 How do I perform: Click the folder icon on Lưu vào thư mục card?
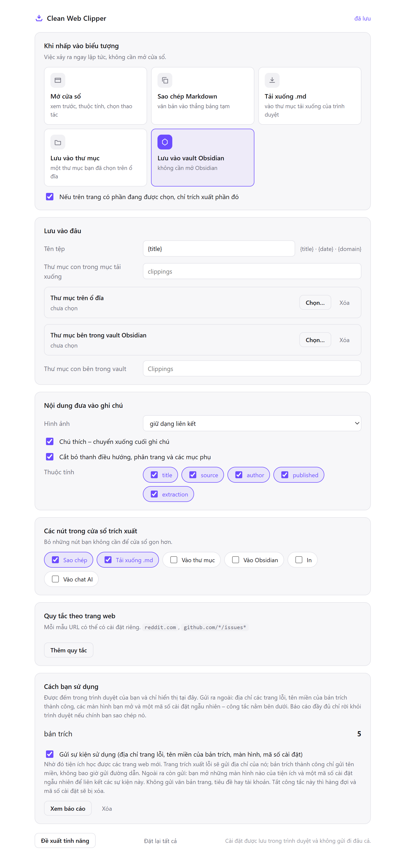tap(58, 142)
